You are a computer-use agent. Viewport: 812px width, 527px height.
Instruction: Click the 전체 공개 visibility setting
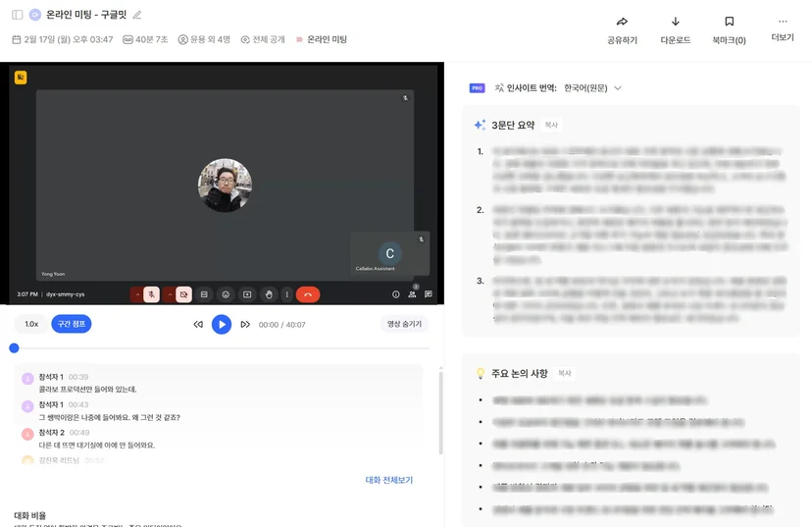[x=263, y=39]
